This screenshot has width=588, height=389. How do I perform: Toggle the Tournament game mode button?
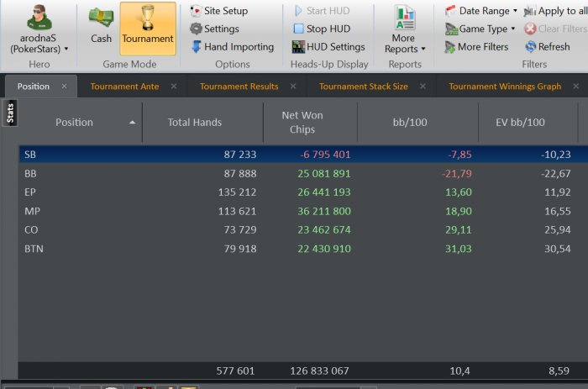point(148,27)
